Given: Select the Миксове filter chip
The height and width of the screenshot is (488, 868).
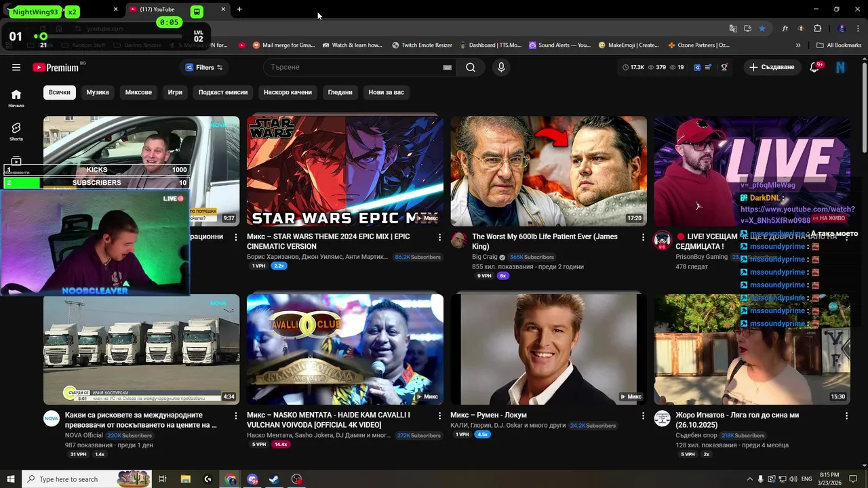Looking at the screenshot, I should click(x=138, y=92).
